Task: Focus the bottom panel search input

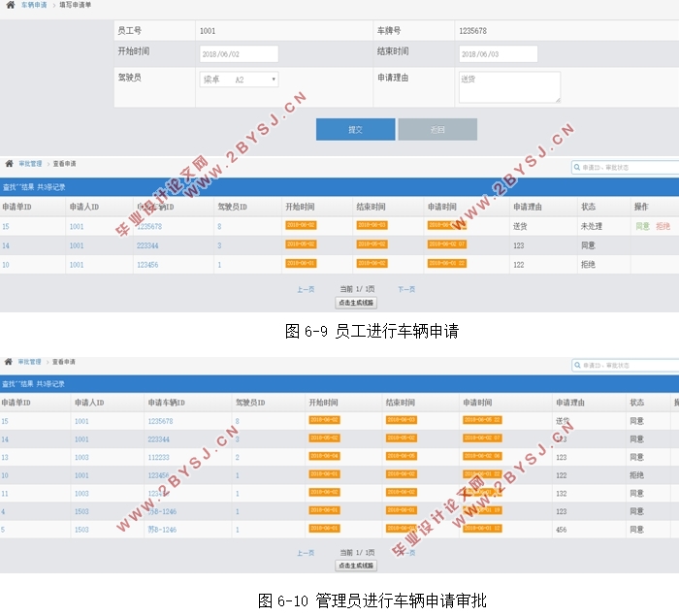Action: point(626,365)
